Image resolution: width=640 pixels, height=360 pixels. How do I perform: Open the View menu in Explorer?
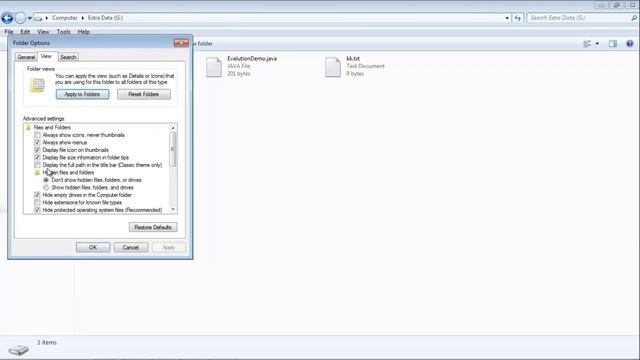[43, 31]
